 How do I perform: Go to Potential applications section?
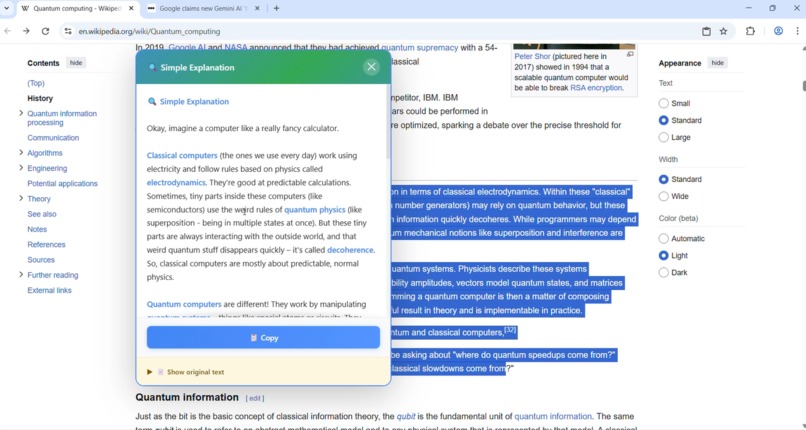click(x=62, y=183)
